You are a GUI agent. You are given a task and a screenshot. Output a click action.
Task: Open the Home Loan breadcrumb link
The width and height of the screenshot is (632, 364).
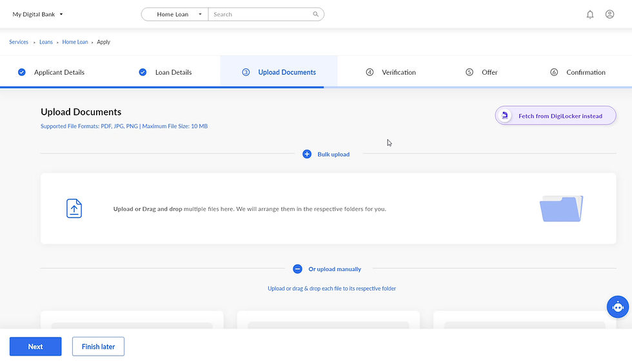click(x=75, y=42)
